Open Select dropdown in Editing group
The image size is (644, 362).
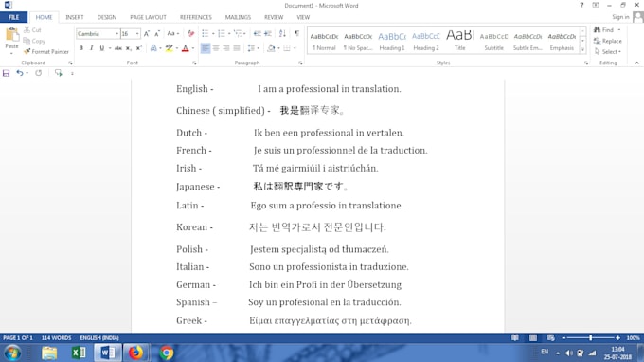click(608, 52)
